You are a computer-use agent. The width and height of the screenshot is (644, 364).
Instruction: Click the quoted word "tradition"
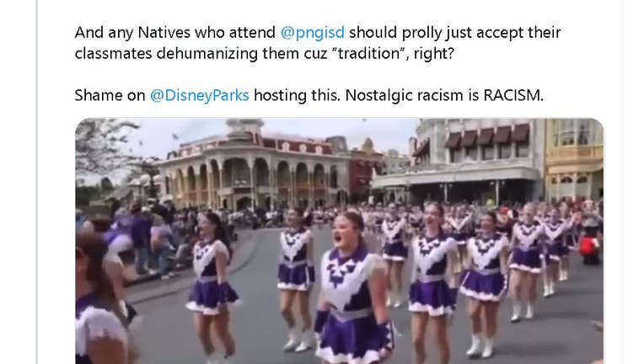(x=368, y=53)
